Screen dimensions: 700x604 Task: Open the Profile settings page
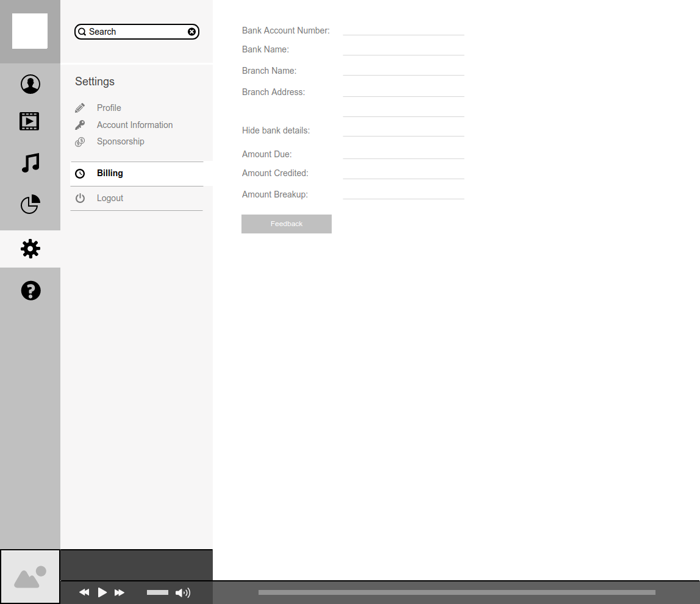(109, 108)
